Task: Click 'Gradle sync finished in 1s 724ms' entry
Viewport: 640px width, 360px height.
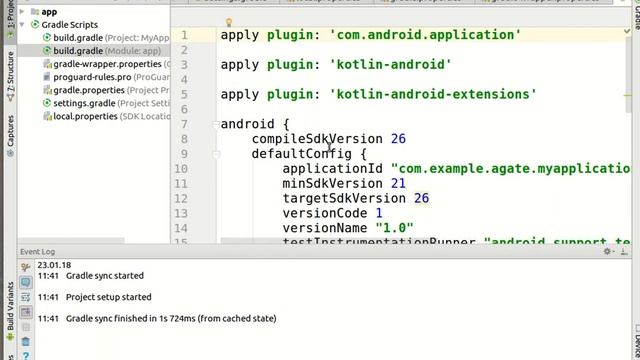Action: coord(171,318)
